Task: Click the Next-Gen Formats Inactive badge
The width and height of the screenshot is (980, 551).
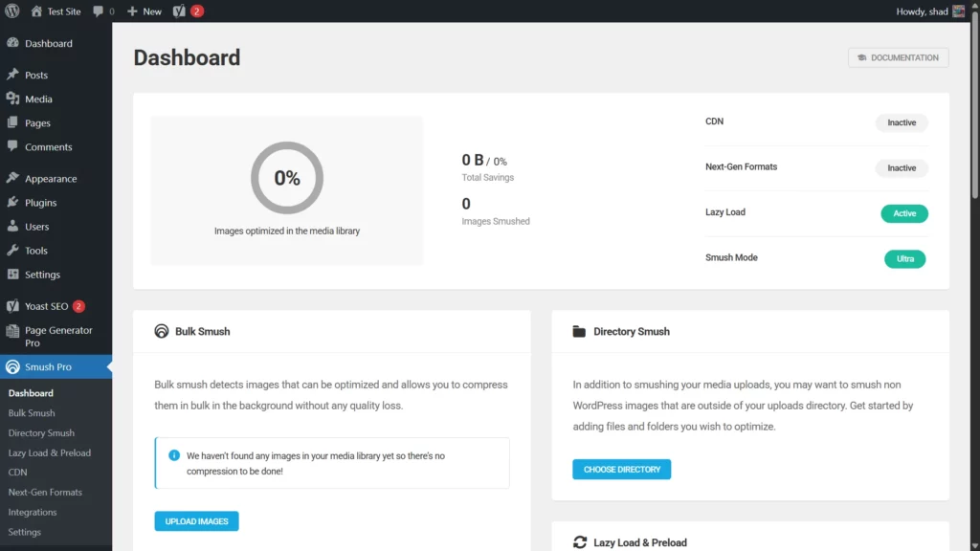Action: point(902,168)
